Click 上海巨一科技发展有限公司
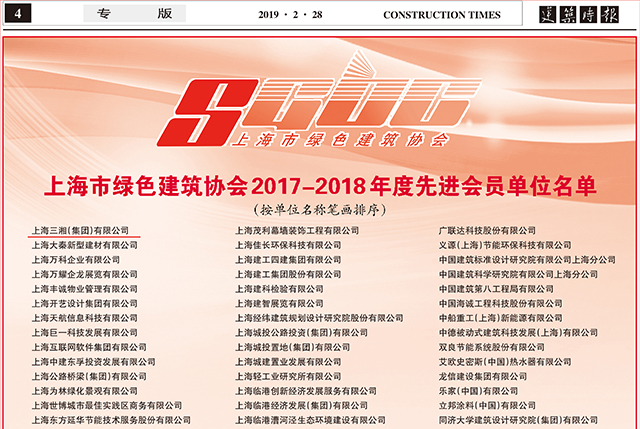 pos(85,333)
